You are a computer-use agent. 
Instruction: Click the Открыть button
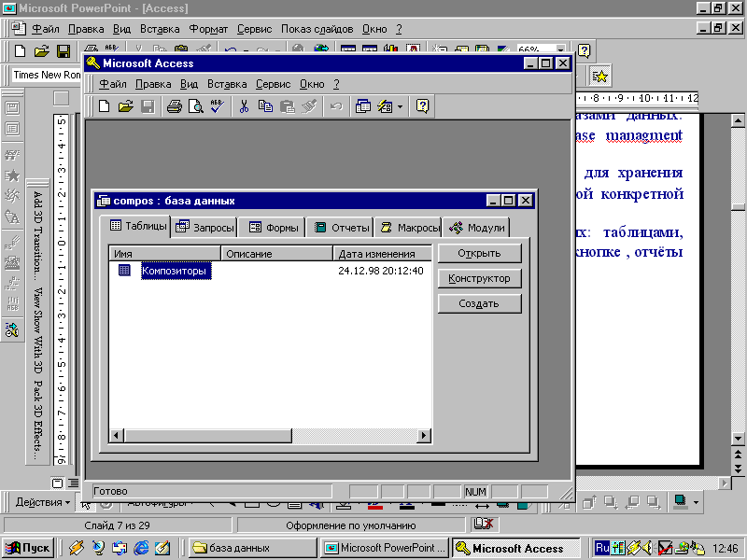pos(479,253)
